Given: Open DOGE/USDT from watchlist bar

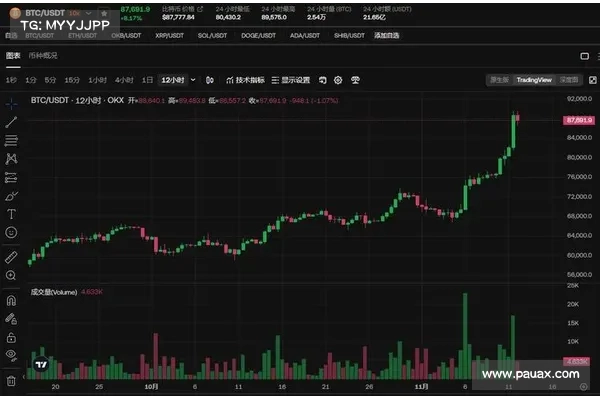Looking at the screenshot, I should coord(258,36).
